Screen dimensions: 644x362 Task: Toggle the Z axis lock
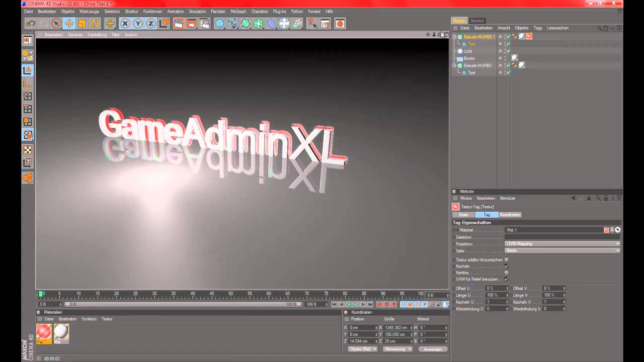[151, 24]
